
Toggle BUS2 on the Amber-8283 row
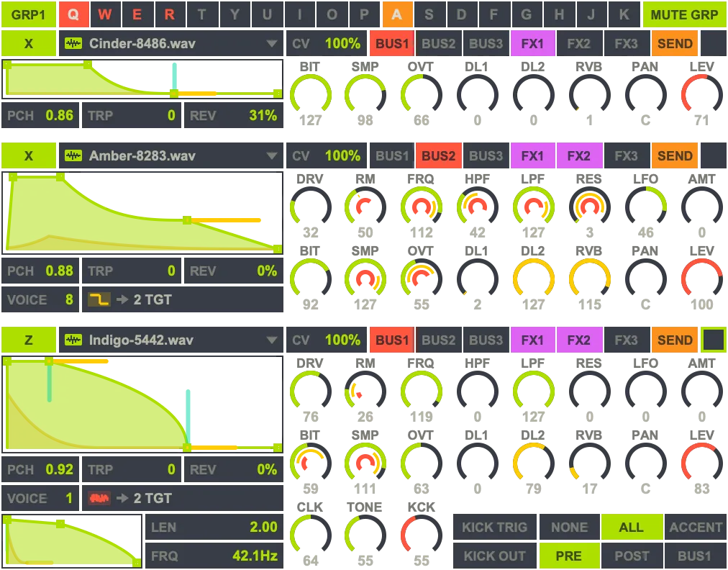click(x=438, y=155)
